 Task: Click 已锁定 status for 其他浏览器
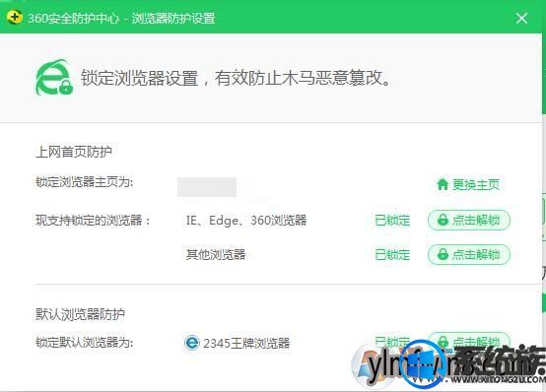point(392,255)
